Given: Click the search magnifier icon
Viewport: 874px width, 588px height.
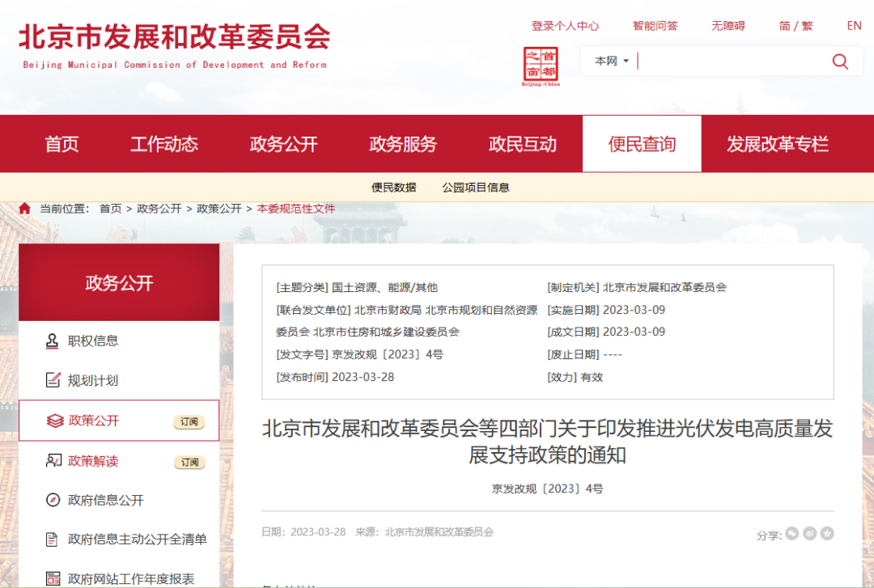Looking at the screenshot, I should tap(840, 61).
